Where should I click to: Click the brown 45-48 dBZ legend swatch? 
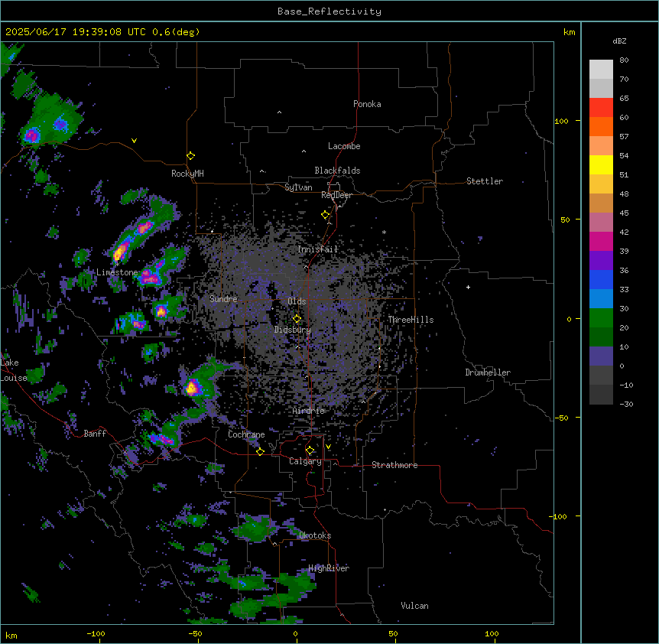[601, 203]
